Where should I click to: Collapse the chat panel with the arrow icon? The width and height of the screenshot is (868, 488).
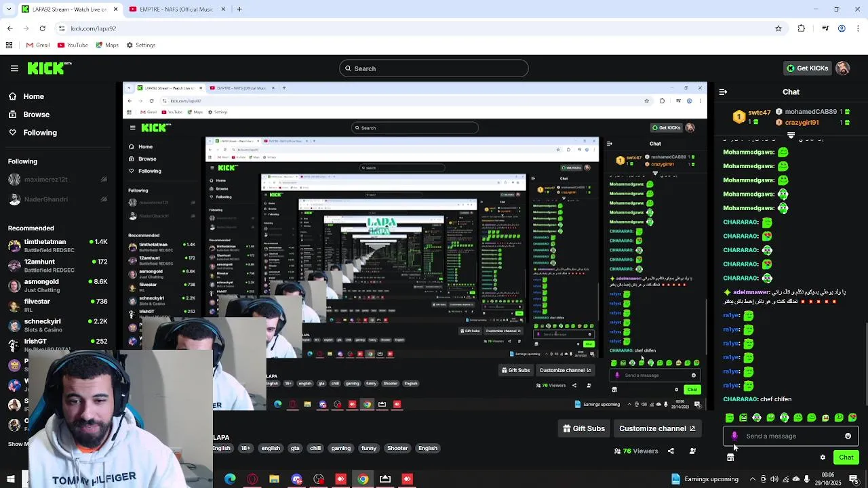[723, 91]
